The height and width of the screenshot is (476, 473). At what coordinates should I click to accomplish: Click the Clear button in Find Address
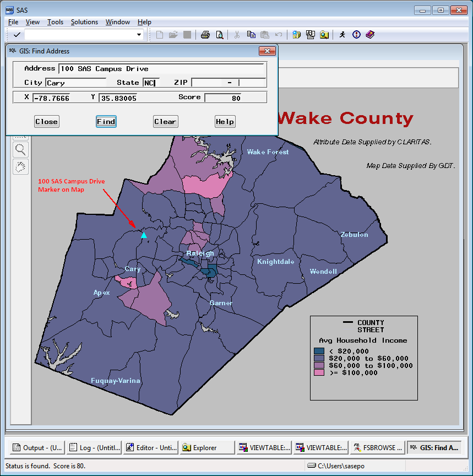click(165, 121)
